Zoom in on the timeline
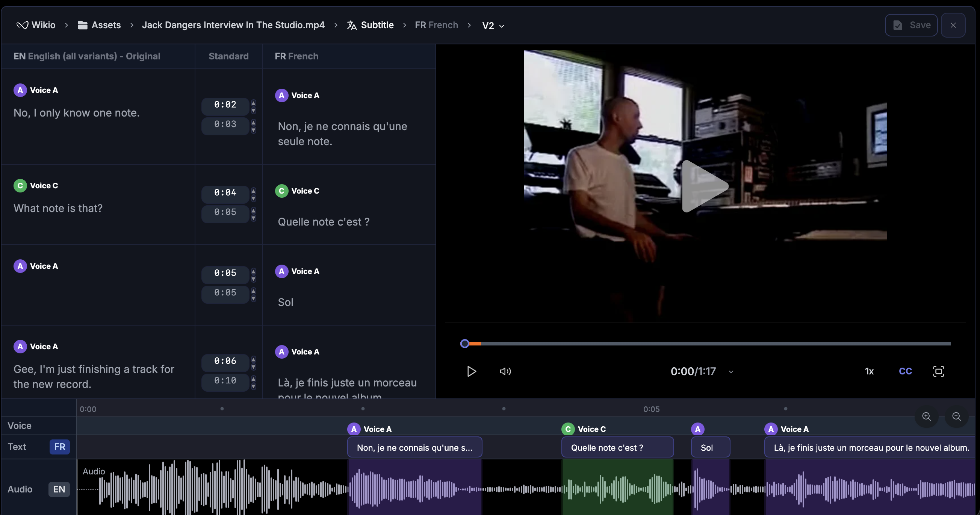 tap(926, 417)
